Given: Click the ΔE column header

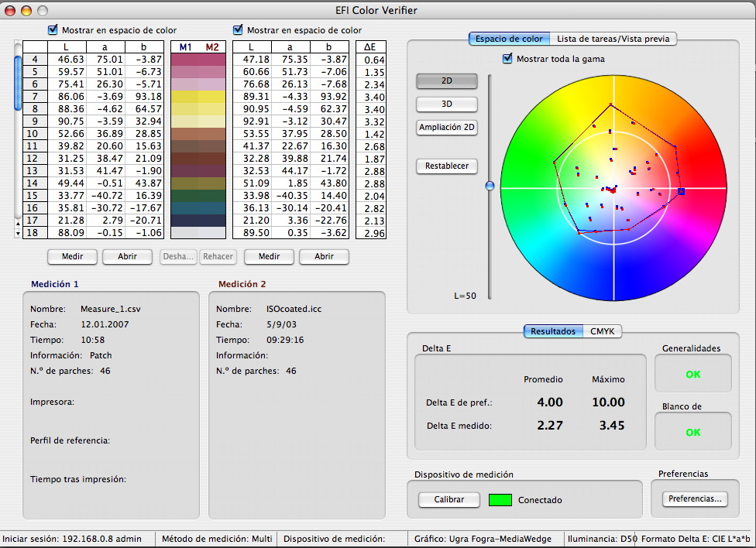Looking at the screenshot, I should 370,46.
